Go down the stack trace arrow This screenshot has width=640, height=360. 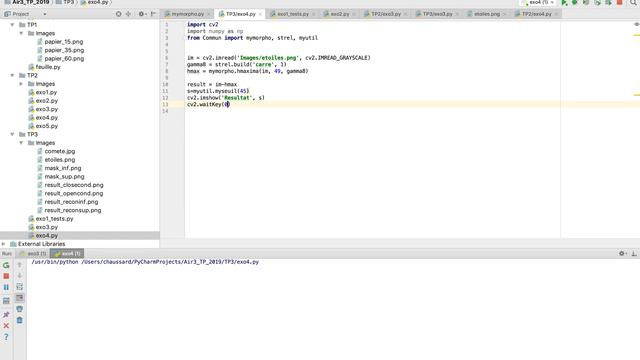[20, 276]
